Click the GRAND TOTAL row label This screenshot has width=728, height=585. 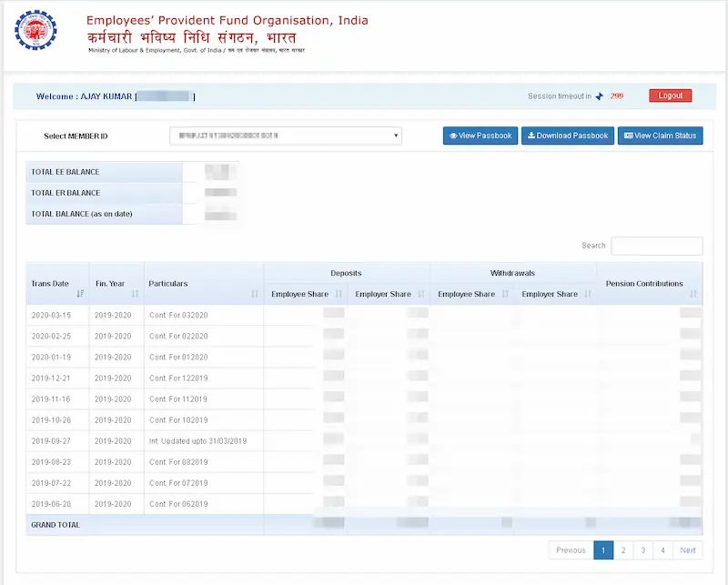[x=56, y=525]
